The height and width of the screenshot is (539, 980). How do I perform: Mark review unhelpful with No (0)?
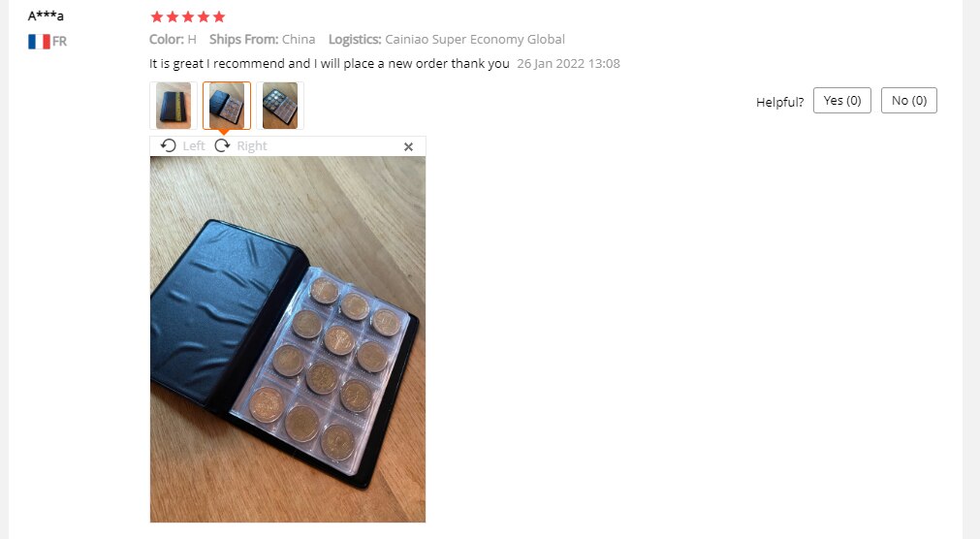point(908,101)
